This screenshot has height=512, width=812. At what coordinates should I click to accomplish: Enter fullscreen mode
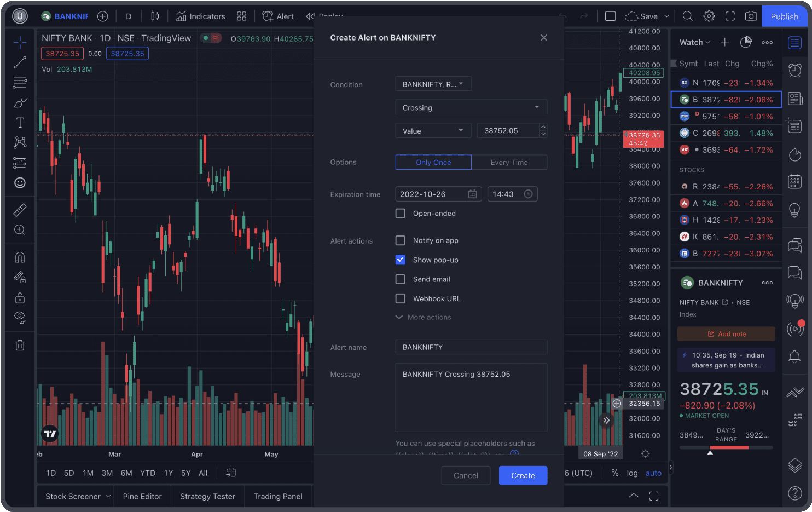[x=730, y=16]
